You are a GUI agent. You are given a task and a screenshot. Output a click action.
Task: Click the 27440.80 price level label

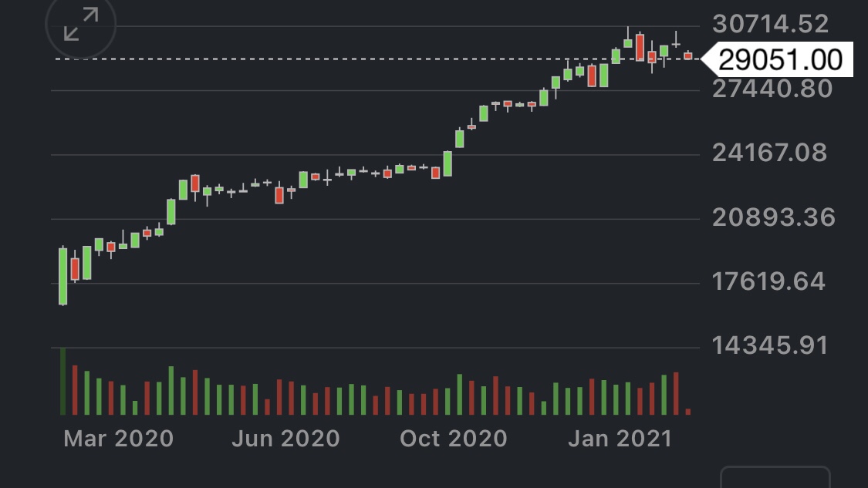point(772,89)
